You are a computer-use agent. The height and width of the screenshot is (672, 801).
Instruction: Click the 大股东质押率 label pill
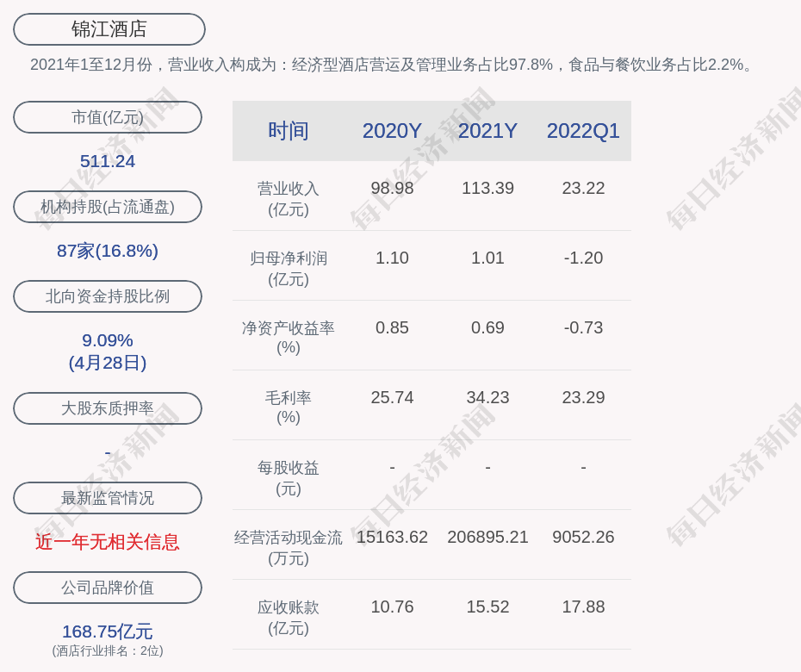coord(108,408)
